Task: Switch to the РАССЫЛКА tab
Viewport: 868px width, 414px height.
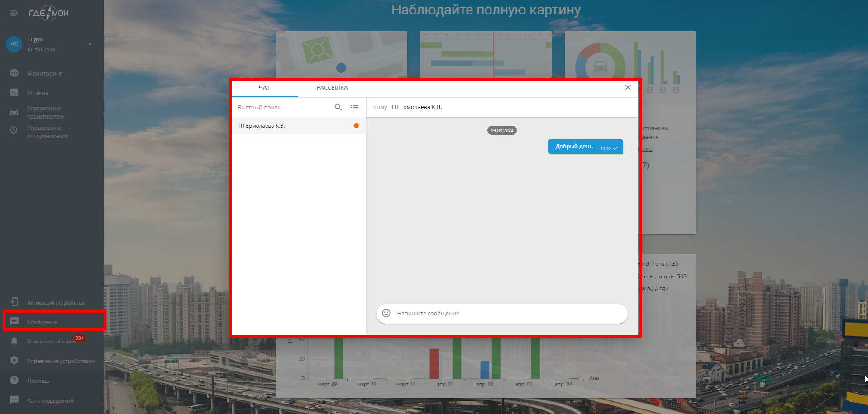Action: click(x=332, y=88)
